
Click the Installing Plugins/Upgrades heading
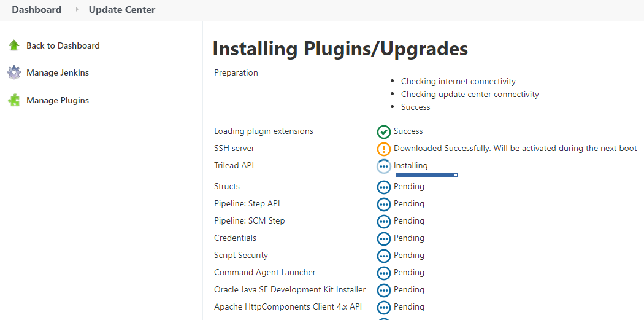tap(340, 49)
